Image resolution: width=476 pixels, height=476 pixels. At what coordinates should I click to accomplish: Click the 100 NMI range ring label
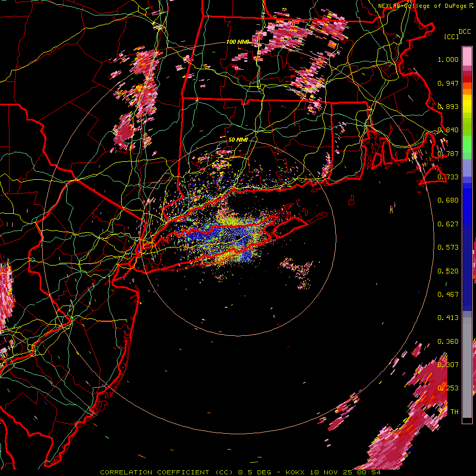pos(237,42)
